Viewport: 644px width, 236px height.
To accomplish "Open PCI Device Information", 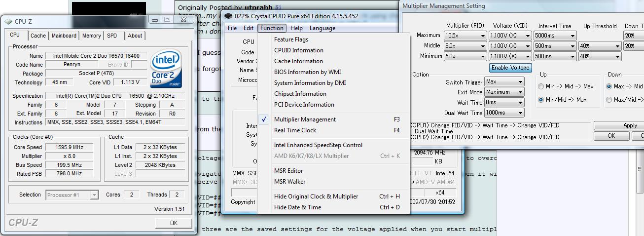I will [333, 105].
